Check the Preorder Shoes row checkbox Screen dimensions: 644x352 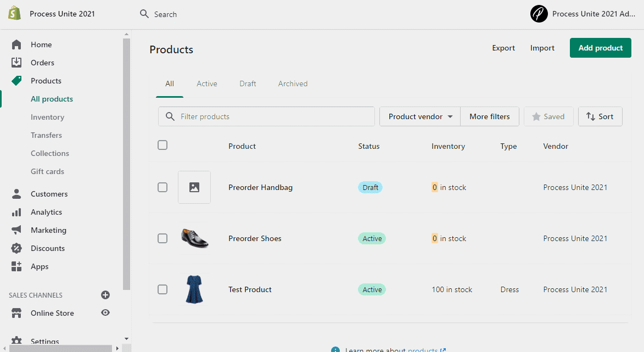pos(163,238)
